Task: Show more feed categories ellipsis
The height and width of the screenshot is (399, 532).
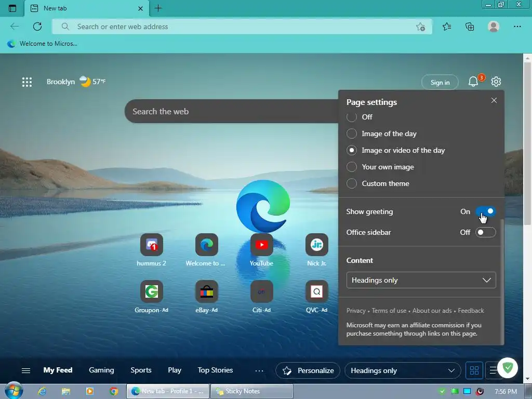Action: tap(259, 370)
